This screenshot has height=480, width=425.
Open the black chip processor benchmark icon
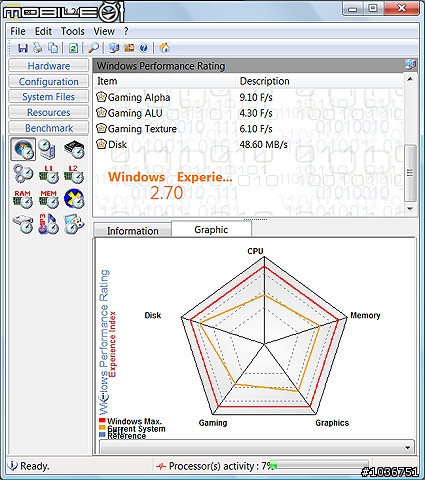74,150
